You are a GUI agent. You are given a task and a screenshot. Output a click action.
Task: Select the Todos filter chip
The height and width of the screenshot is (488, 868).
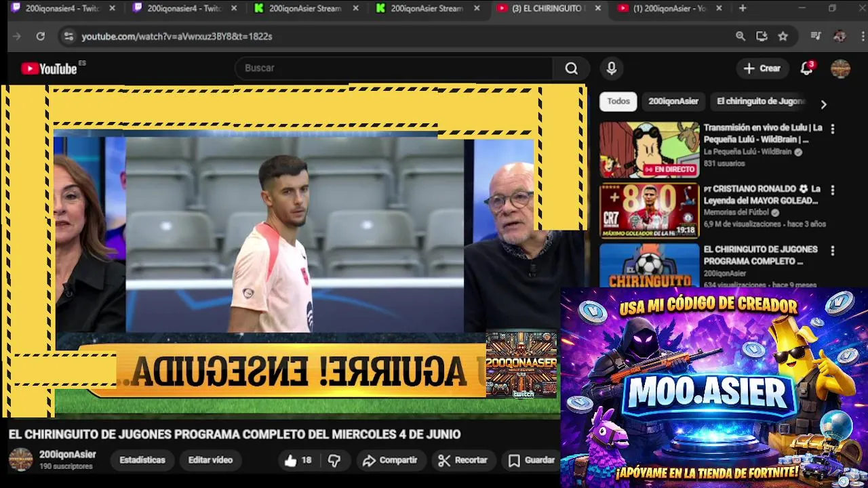[618, 101]
